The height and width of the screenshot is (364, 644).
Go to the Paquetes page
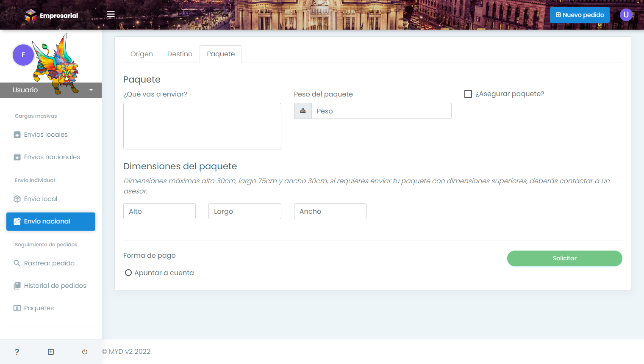51,308
